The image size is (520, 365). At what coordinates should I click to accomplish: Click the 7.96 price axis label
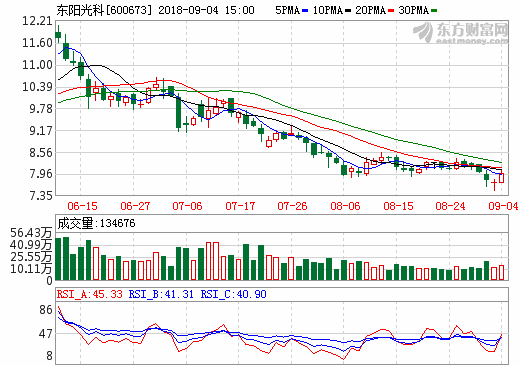(x=41, y=174)
